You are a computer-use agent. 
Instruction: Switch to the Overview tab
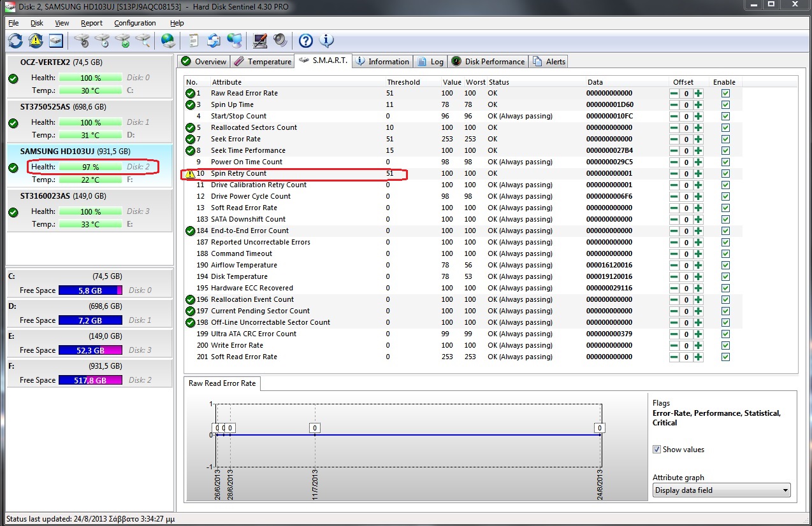[x=204, y=61]
